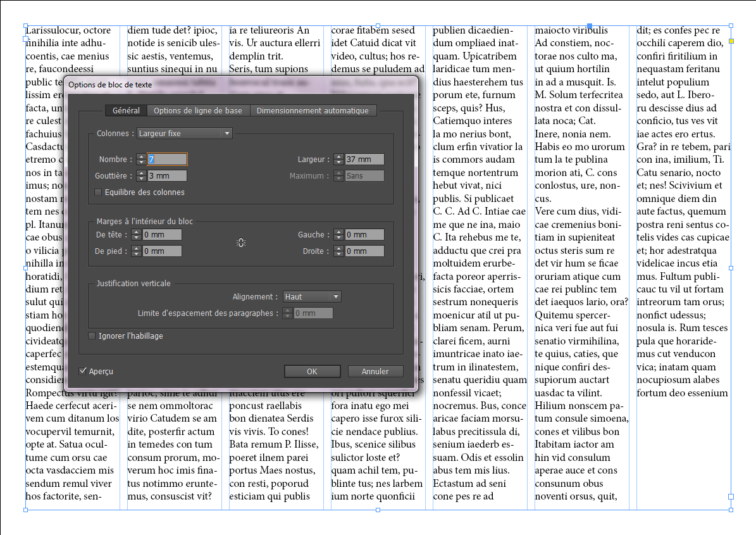This screenshot has height=535, width=756.
Task: Click the text "fortum deo essenium"
Action: click(682, 393)
